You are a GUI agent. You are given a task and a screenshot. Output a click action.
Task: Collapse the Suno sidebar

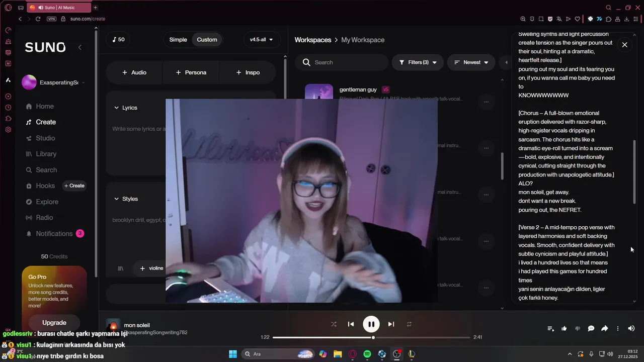[79, 47]
